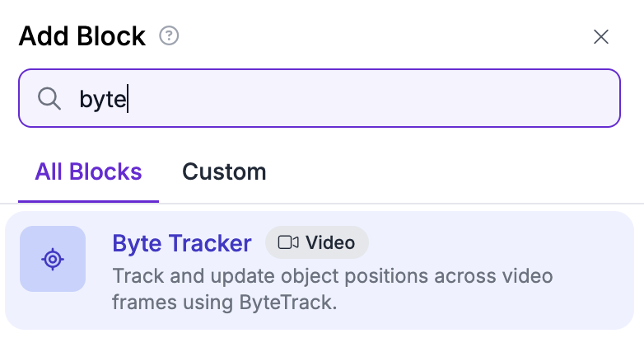Switch to the Custom tab
Screen dimensions: 644x338
224,171
